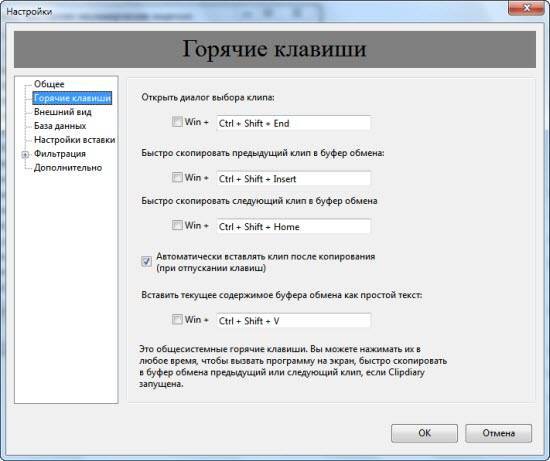The height and width of the screenshot is (461, 550).
Task: Enable Win checkbox for paste plain text hotkey
Action: pyautogui.click(x=177, y=319)
